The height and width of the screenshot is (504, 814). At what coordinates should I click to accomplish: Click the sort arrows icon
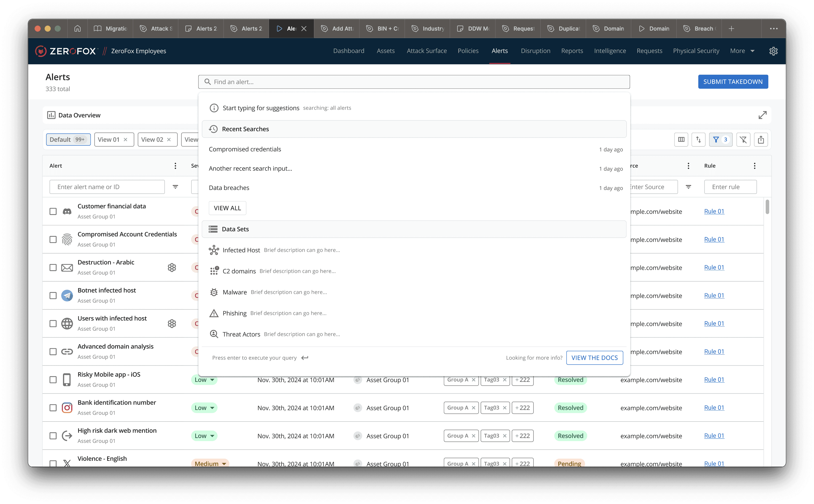698,140
